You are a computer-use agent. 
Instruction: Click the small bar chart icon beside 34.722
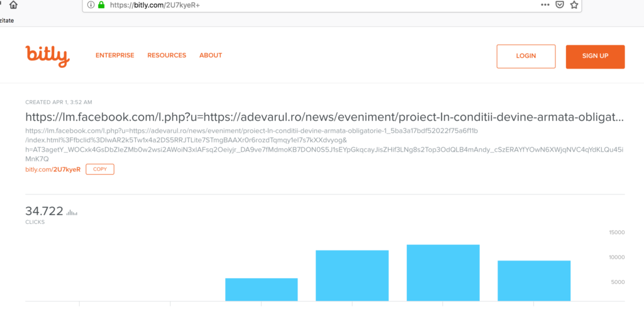pos(72,213)
